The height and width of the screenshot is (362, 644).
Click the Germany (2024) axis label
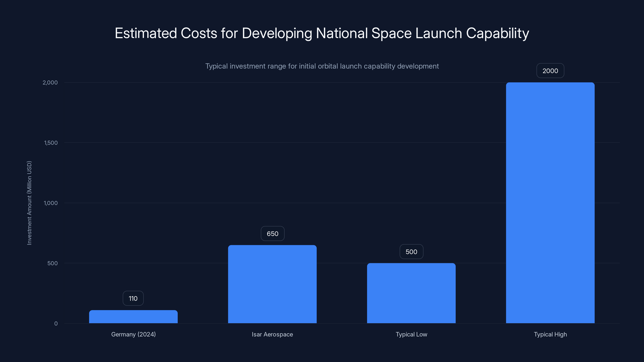(x=133, y=334)
